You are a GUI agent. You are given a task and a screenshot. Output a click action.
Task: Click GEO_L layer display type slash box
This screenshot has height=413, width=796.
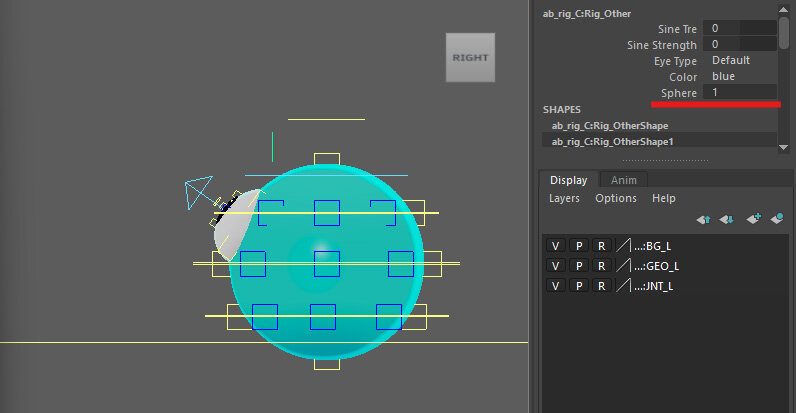(x=624, y=266)
